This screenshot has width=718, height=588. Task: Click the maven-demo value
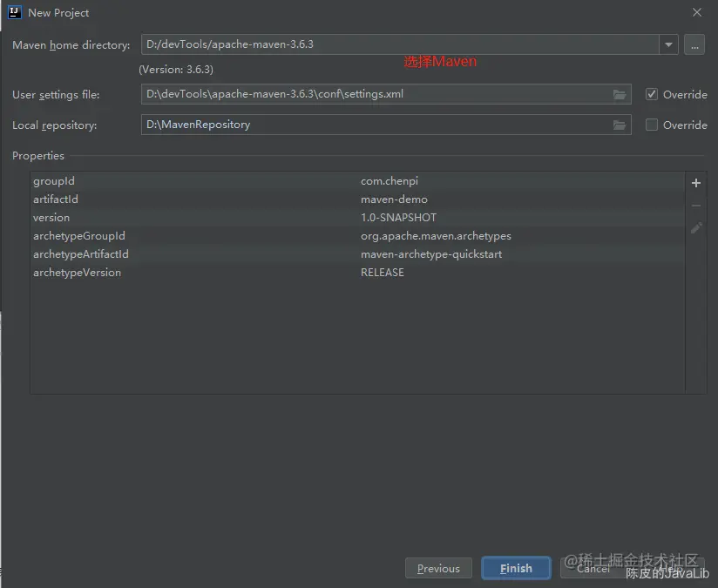(394, 199)
